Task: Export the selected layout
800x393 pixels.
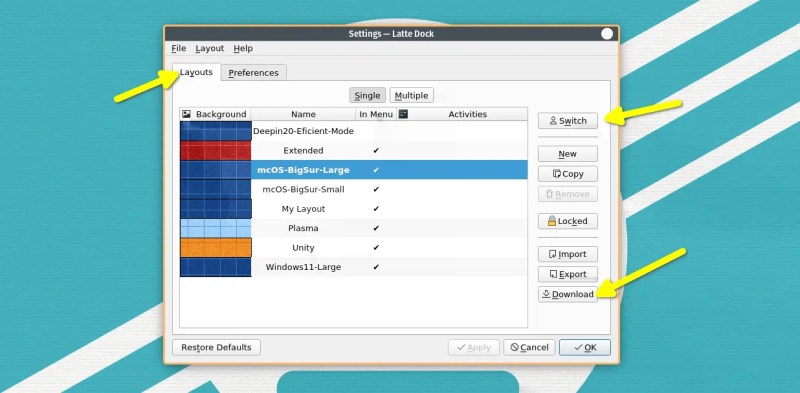Action: [x=567, y=274]
